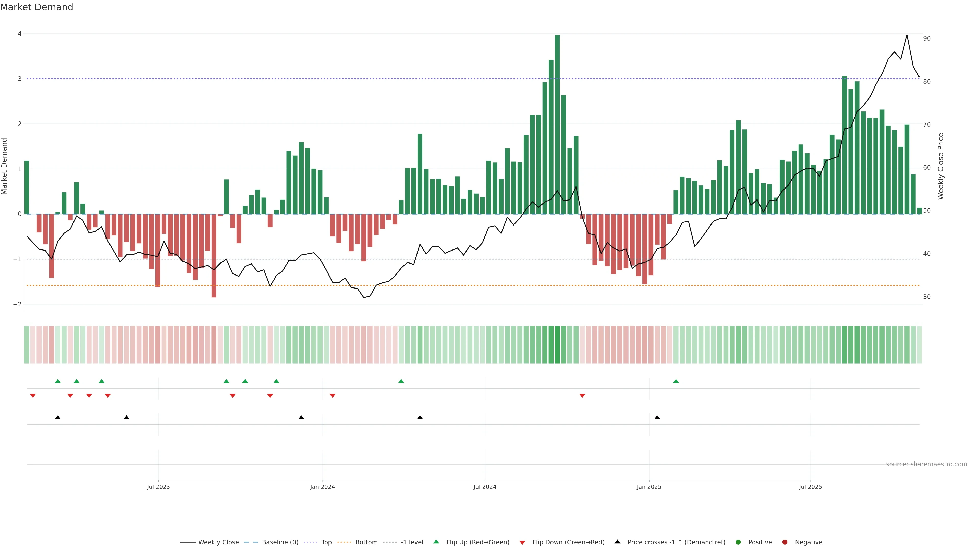Click the late 2024 flip-down red marker
Image resolution: width=980 pixels, height=551 pixels.
tap(582, 396)
